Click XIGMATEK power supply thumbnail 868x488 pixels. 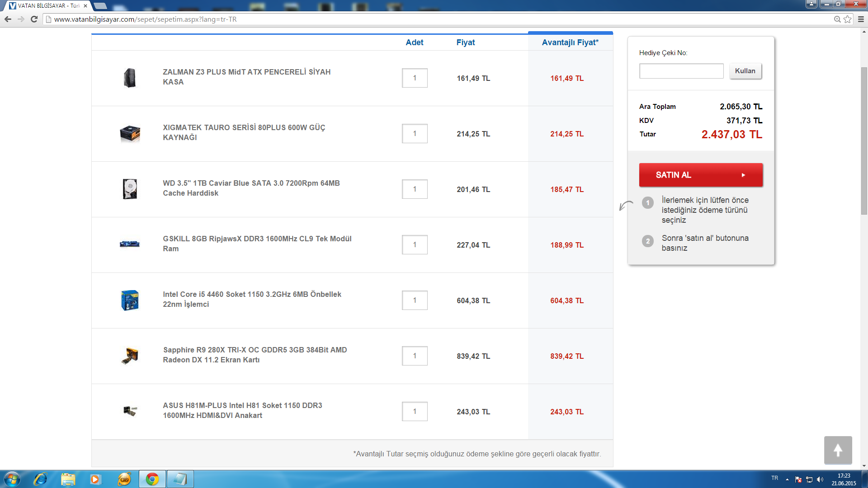click(130, 133)
